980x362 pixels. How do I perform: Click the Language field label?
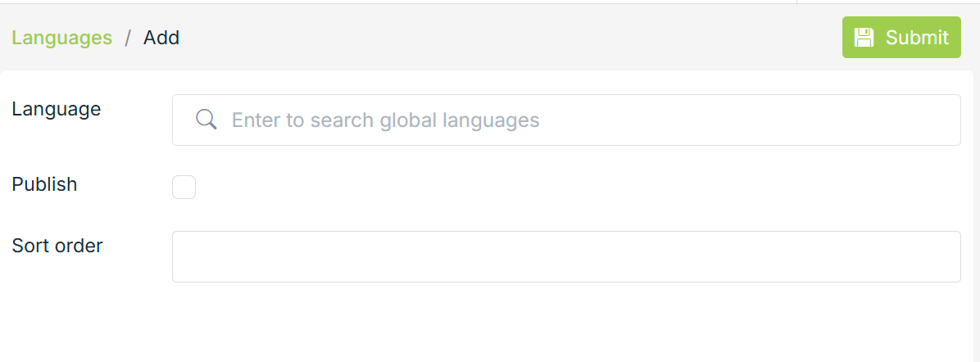pyautogui.click(x=57, y=109)
